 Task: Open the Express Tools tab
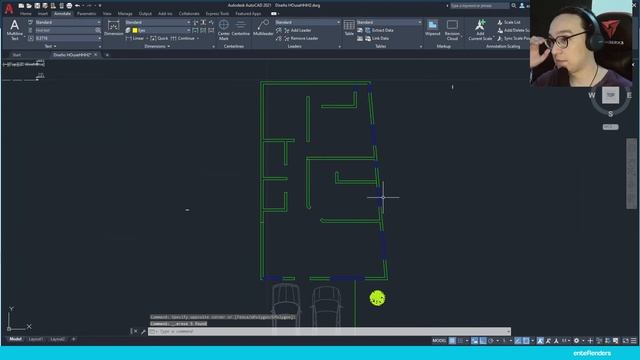click(x=217, y=13)
